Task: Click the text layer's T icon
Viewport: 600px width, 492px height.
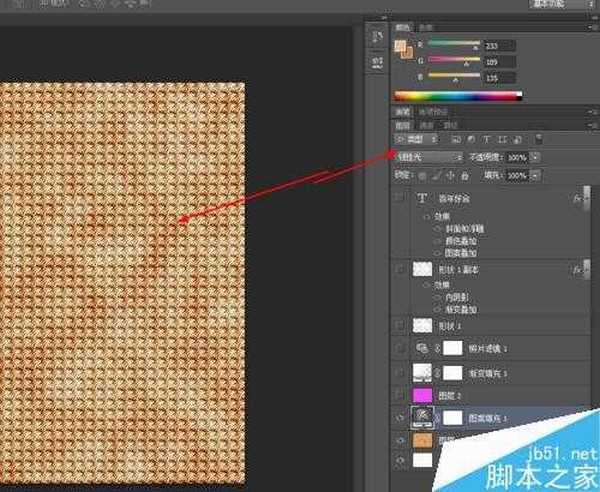Action: (421, 199)
